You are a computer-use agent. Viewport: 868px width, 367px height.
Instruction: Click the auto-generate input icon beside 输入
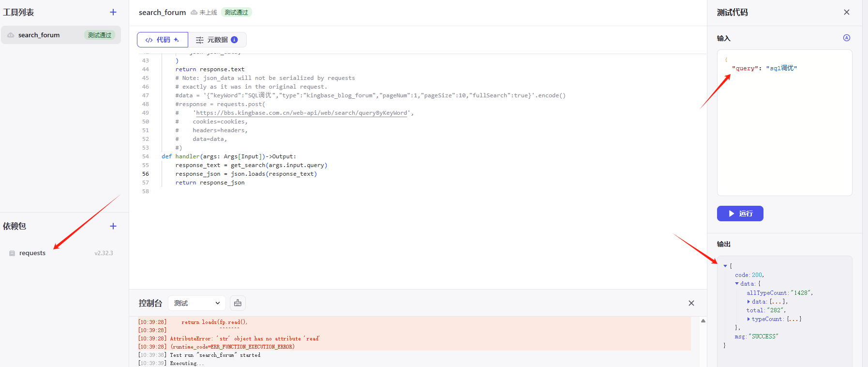[x=846, y=38]
